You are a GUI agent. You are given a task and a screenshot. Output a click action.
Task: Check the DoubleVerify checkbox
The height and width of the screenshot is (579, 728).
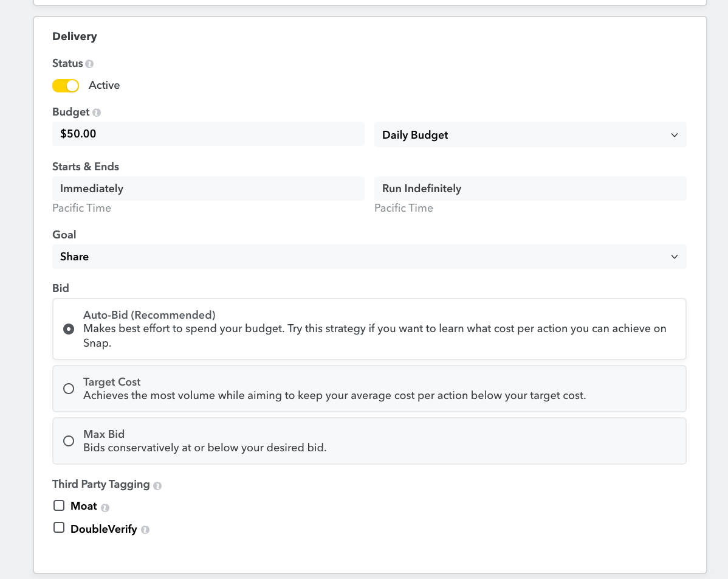tap(59, 527)
